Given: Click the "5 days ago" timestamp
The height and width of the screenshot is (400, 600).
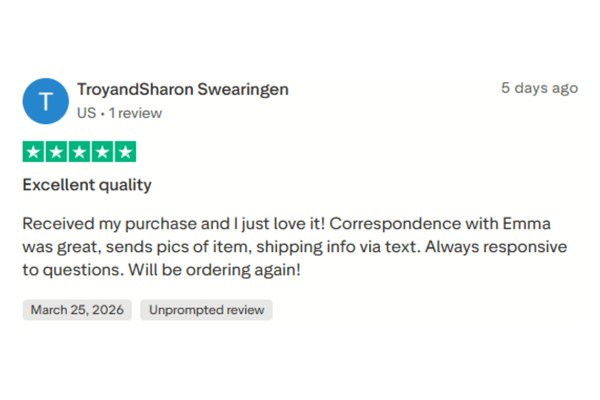Looking at the screenshot, I should pyautogui.click(x=539, y=88).
